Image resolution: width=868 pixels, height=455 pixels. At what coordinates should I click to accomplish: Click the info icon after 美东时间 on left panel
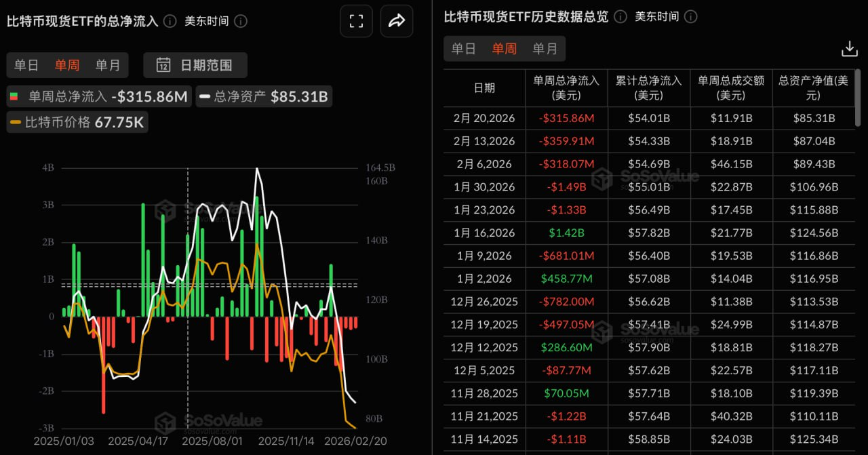[x=241, y=21]
